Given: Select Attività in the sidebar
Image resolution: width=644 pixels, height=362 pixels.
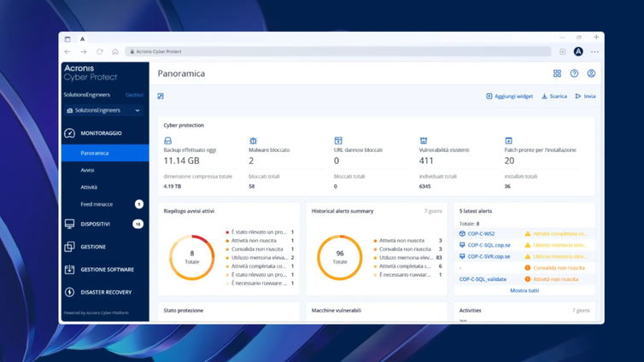Looking at the screenshot, I should [105, 187].
